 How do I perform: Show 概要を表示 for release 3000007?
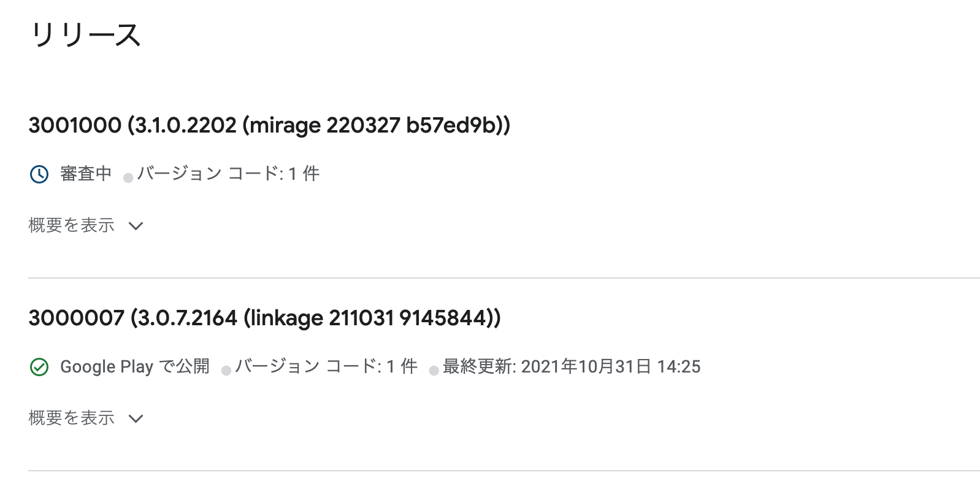tap(72, 419)
